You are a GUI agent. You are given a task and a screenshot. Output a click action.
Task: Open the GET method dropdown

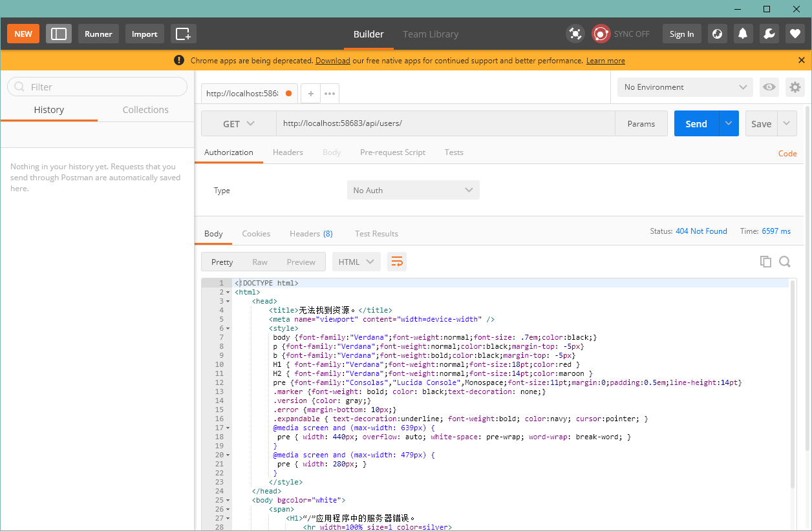(x=239, y=123)
